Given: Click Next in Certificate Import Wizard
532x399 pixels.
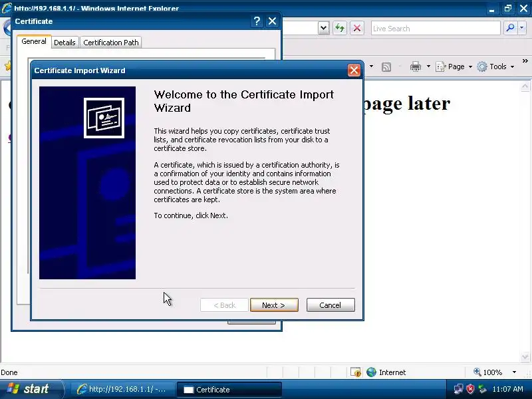Looking at the screenshot, I should 274,305.
